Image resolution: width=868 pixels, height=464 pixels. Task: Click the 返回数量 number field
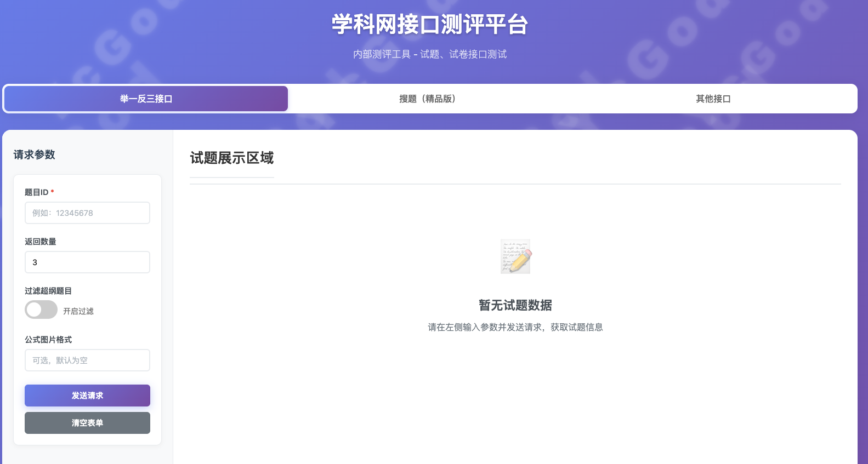(x=87, y=262)
